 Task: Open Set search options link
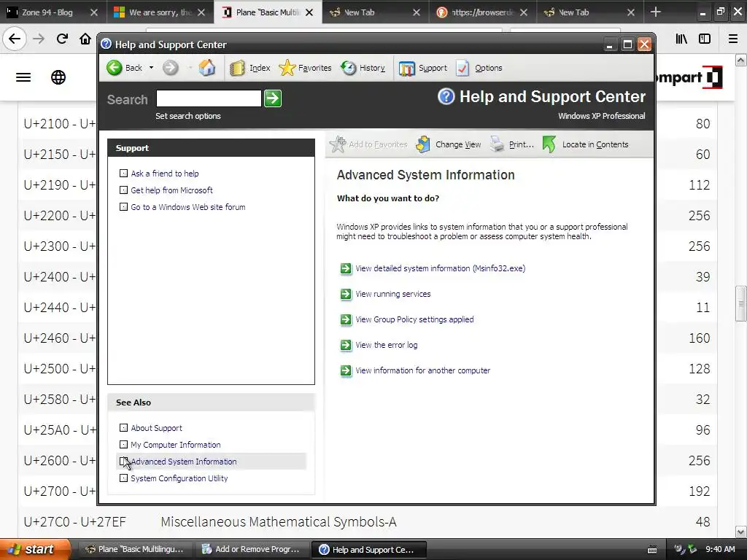pos(187,116)
